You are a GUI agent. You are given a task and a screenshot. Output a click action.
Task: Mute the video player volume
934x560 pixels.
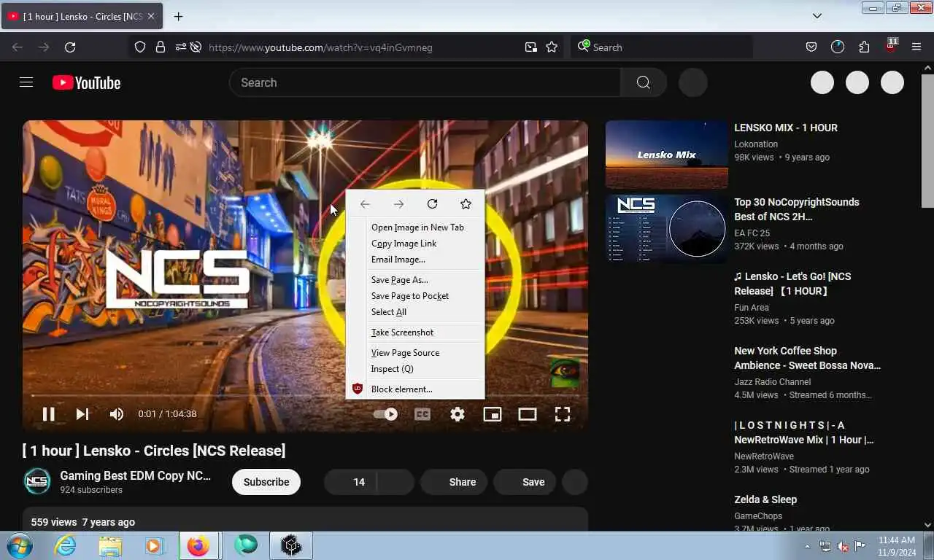click(116, 414)
